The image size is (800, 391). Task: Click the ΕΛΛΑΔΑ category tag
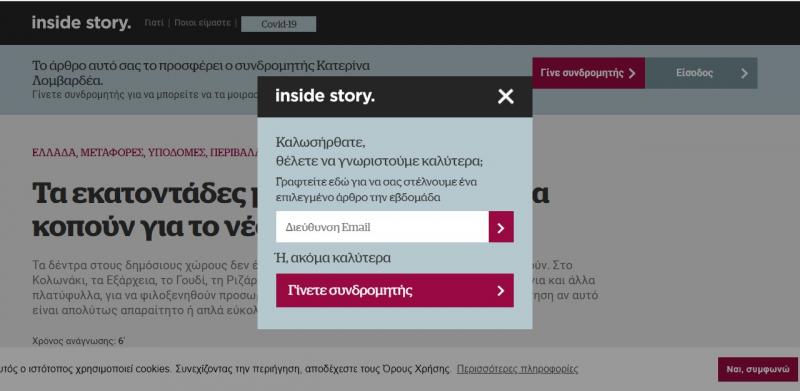pos(54,153)
